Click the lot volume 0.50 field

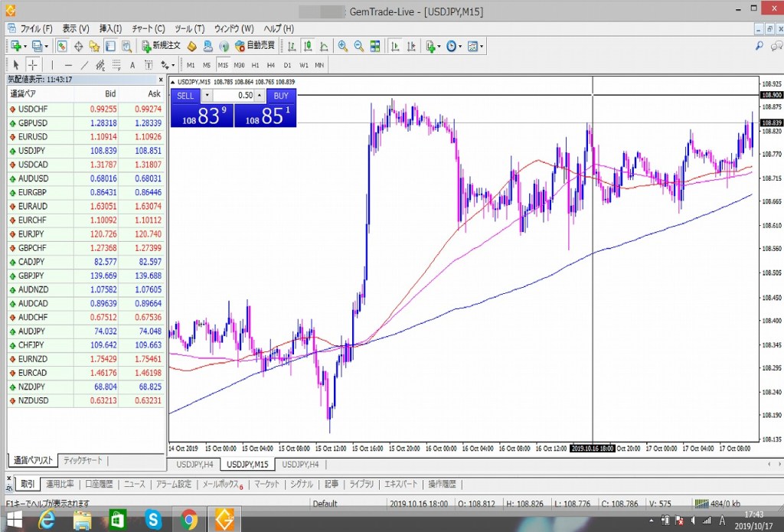(x=234, y=96)
